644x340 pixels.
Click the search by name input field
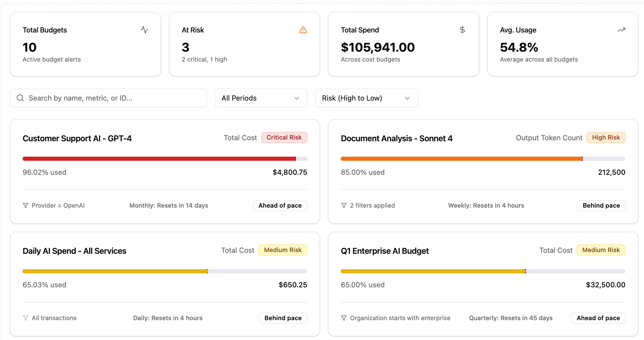pos(108,98)
